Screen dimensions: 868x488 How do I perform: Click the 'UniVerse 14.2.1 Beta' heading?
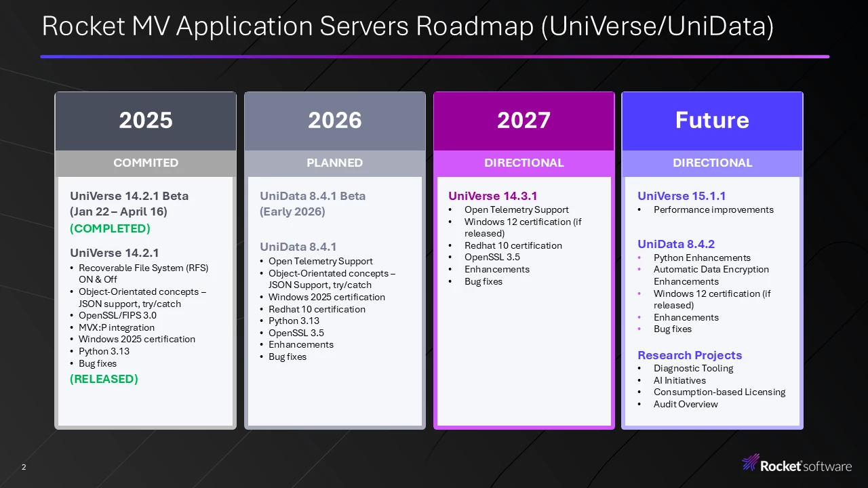(x=130, y=196)
